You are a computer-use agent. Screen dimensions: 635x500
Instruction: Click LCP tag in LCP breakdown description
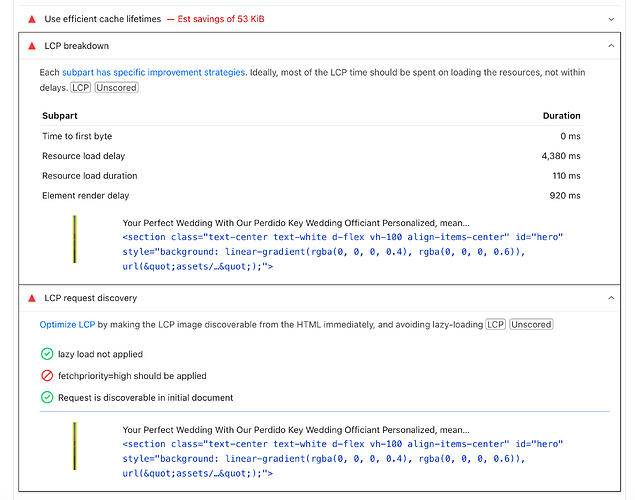tap(81, 87)
